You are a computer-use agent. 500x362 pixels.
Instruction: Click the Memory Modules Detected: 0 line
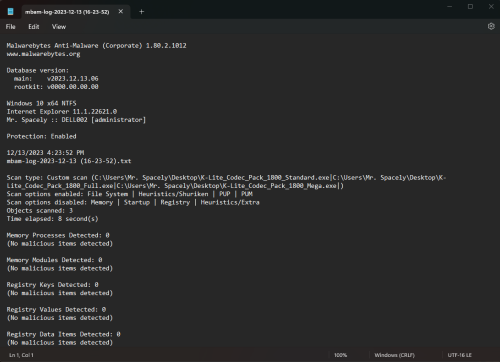54,260
